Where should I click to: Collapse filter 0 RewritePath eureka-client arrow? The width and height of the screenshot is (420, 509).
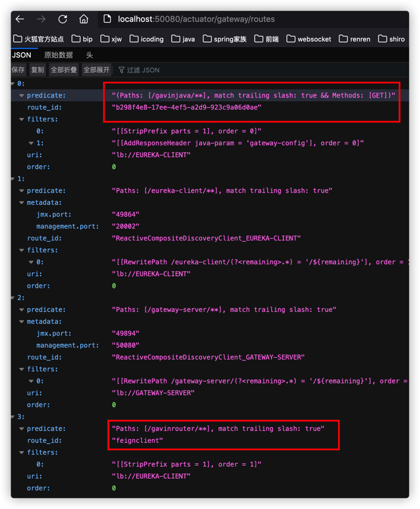31,263
